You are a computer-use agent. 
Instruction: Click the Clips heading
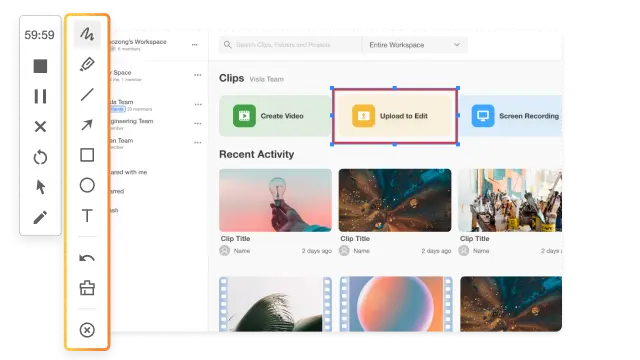coord(231,78)
